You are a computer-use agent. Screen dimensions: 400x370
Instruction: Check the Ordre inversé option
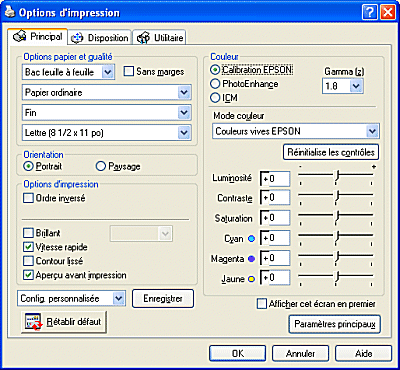[x=29, y=198]
